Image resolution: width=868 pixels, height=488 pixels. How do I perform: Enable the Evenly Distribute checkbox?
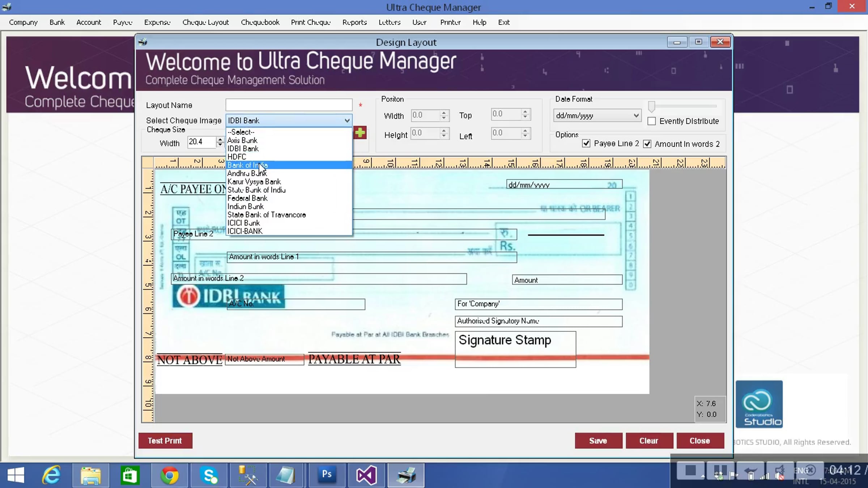652,121
